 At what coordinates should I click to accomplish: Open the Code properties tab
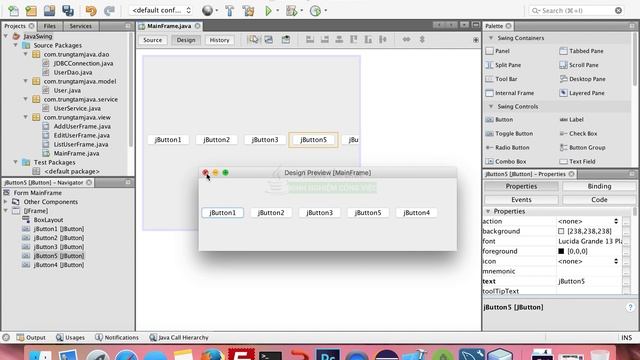click(x=599, y=200)
